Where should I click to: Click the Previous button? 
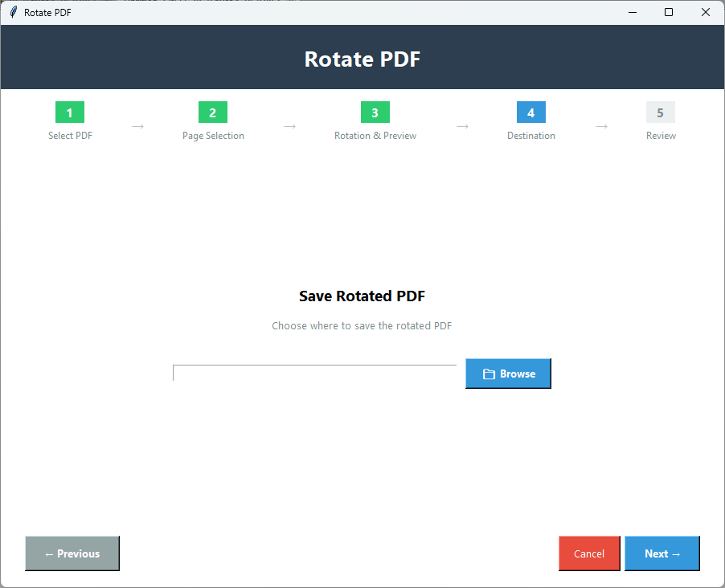pos(72,553)
